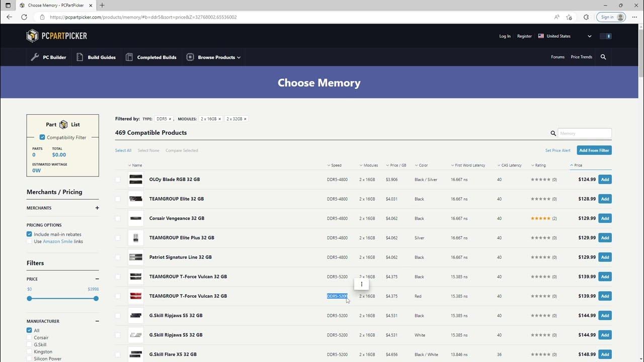
Task: Click the maximum price slider handle
Action: tap(96, 299)
